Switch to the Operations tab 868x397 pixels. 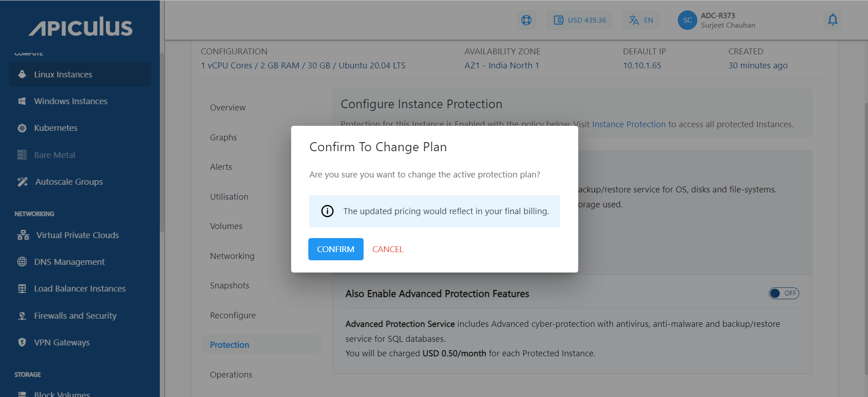tap(231, 374)
